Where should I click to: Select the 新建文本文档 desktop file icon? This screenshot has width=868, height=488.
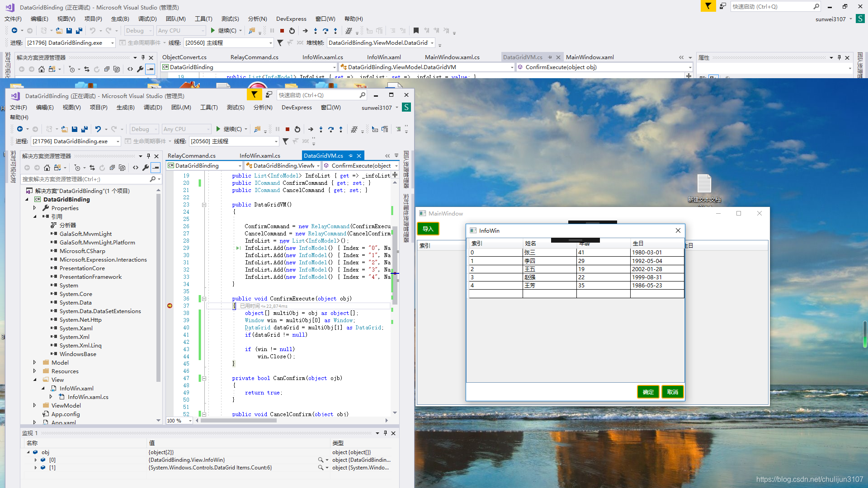pyautogui.click(x=704, y=184)
